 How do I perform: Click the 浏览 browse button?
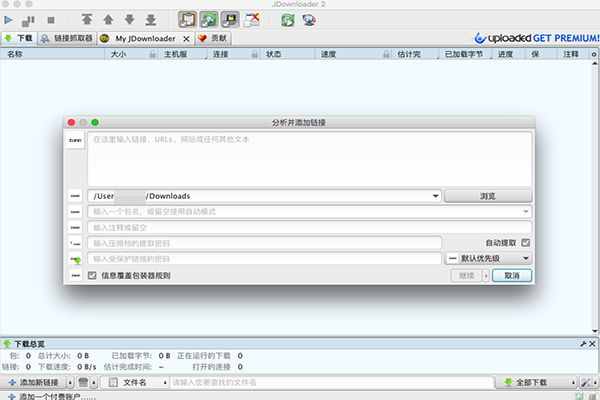click(x=489, y=196)
